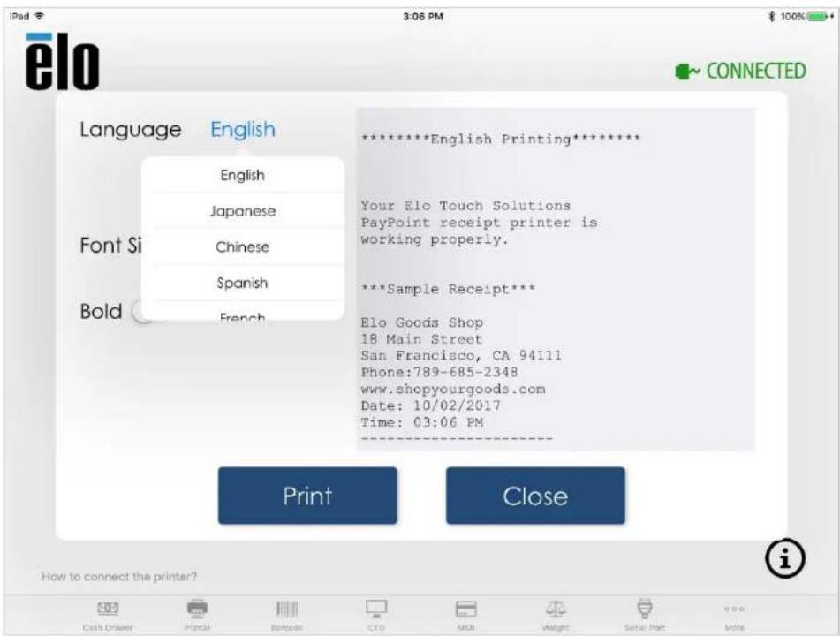Viewport: 840px width, 636px height.
Task: Tap the 3:06 PM clock in status bar
Action: pyautogui.click(x=423, y=17)
